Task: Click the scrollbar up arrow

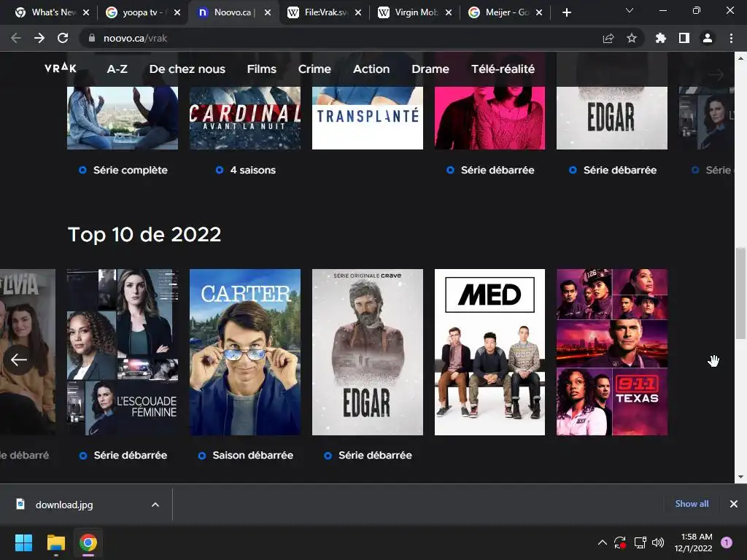Action: click(740, 58)
